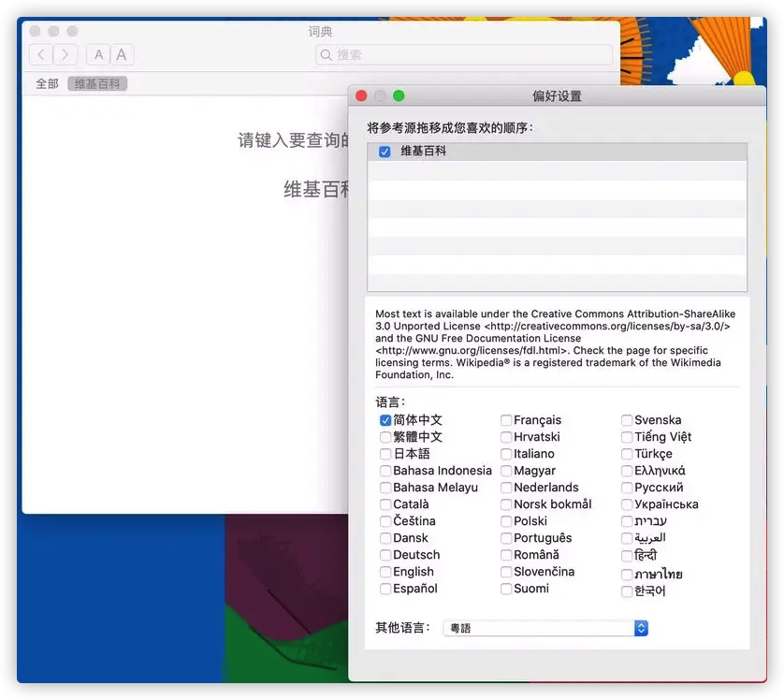Zoom the 偏好设置 window with green button

(x=399, y=95)
